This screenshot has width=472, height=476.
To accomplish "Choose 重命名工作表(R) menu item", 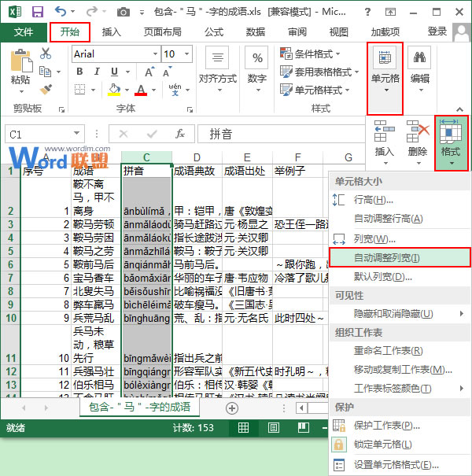I will click(x=400, y=351).
